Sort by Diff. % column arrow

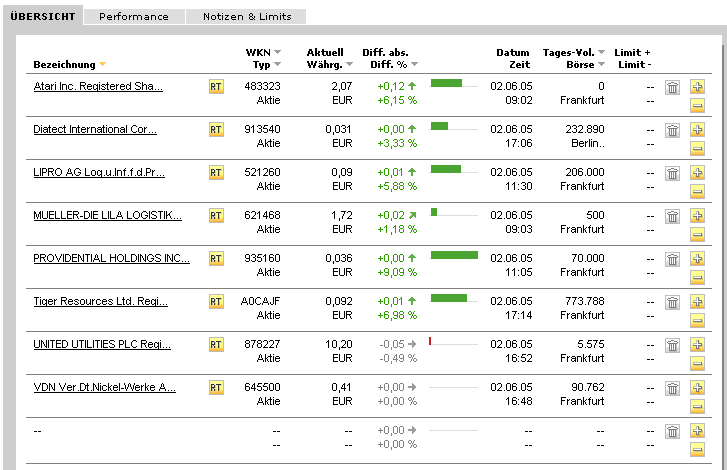[415, 64]
